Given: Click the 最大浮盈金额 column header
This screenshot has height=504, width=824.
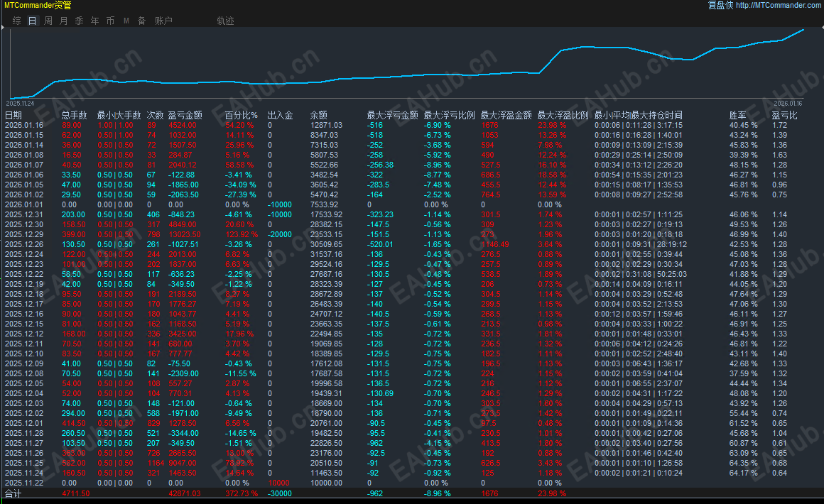Looking at the screenshot, I should (x=506, y=115).
